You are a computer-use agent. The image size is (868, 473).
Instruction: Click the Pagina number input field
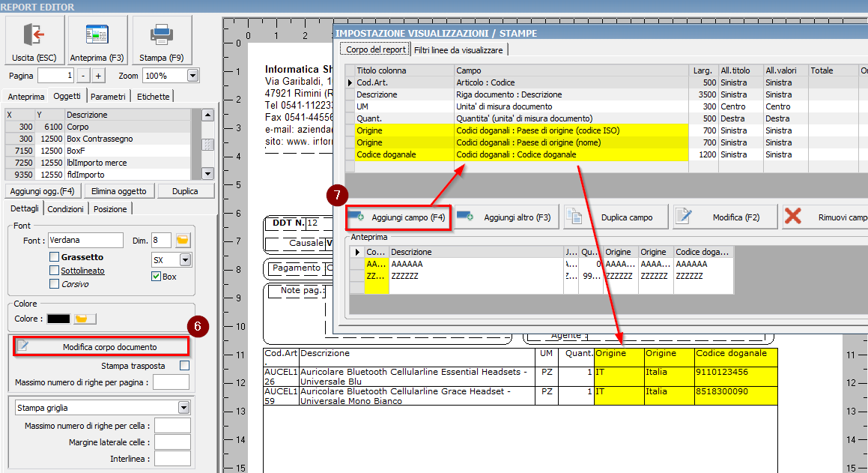click(55, 76)
